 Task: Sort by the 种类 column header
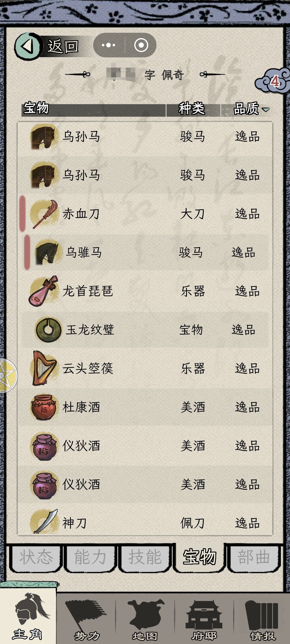[x=192, y=109]
